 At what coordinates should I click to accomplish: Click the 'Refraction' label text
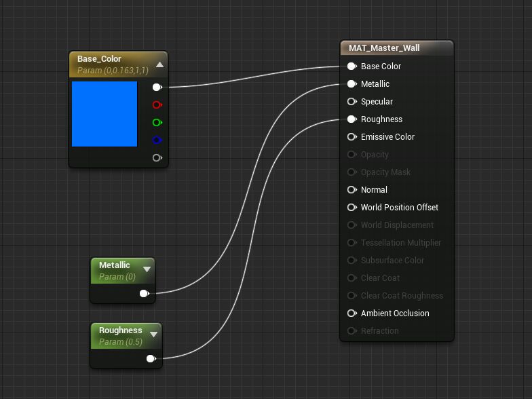click(x=380, y=331)
